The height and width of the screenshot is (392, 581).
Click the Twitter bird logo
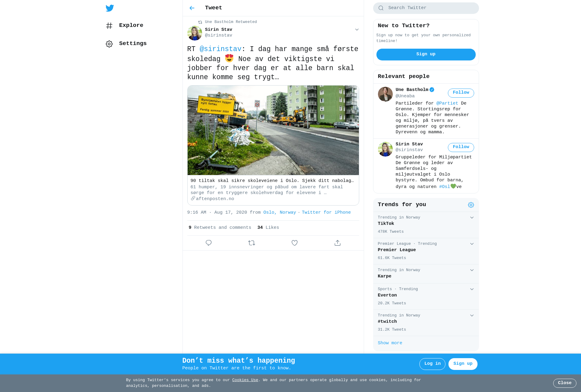[x=110, y=8]
